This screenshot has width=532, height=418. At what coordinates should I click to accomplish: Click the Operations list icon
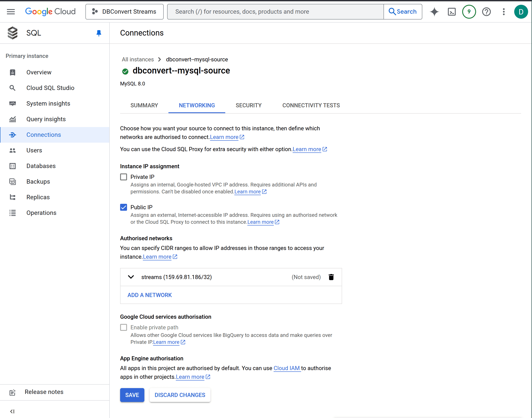point(13,213)
